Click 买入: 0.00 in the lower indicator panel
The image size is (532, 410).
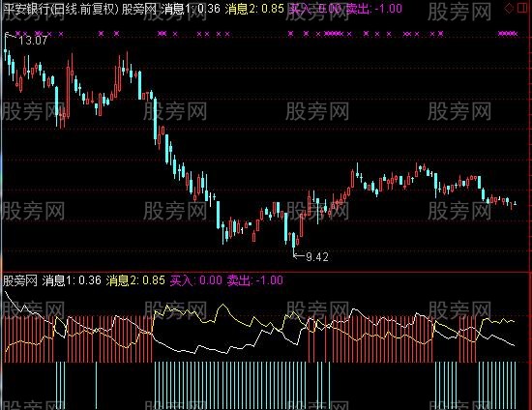(x=196, y=280)
